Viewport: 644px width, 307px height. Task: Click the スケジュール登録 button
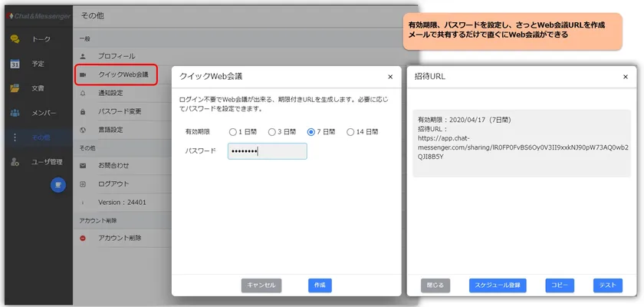click(x=498, y=286)
